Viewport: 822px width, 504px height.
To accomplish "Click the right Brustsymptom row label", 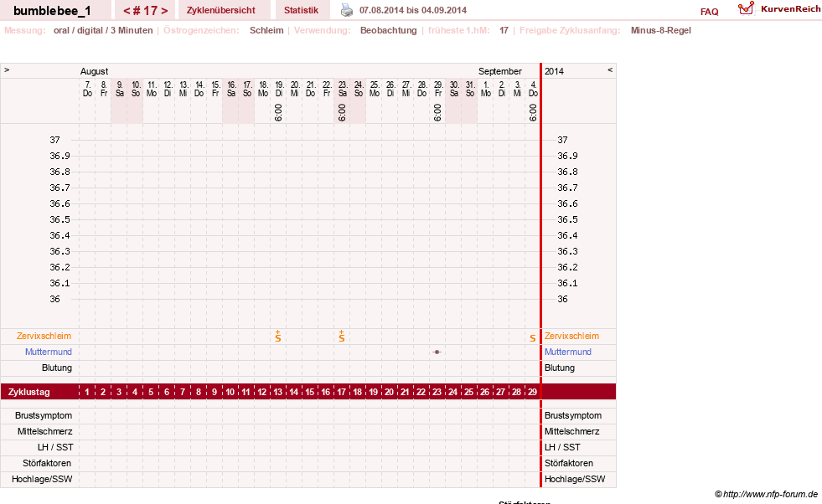I will pos(573,415).
